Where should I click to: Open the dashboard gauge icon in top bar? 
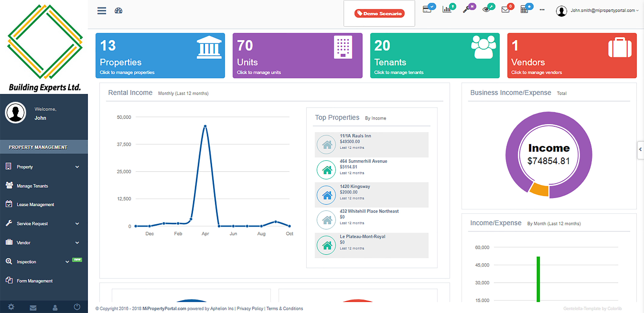(x=118, y=11)
